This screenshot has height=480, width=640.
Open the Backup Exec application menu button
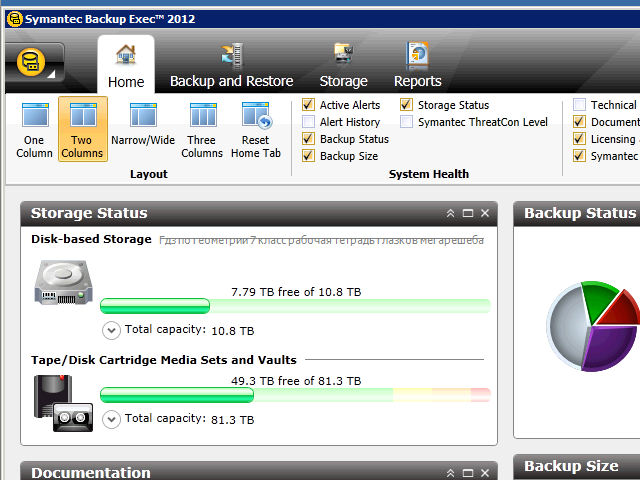(35, 62)
